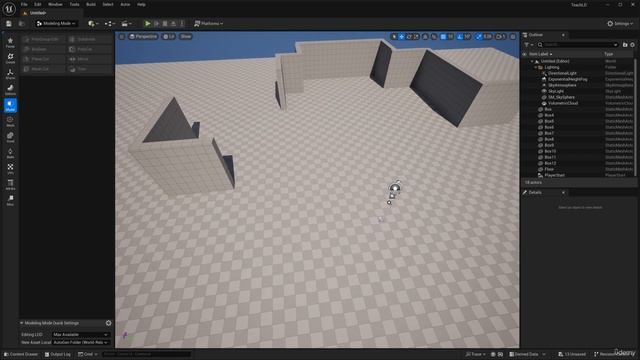Click the Play in editor button
Screen dimensions: 640x360
click(148, 24)
